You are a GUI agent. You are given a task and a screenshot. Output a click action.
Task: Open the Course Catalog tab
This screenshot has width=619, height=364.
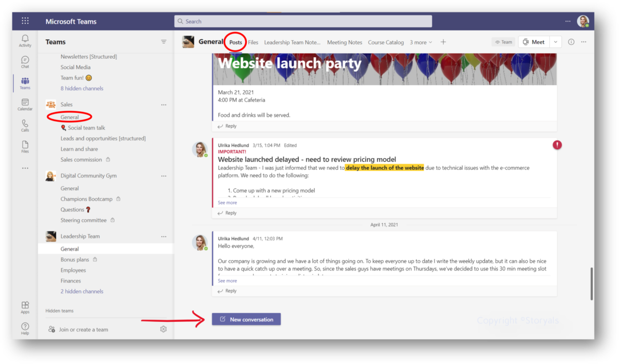pyautogui.click(x=386, y=42)
